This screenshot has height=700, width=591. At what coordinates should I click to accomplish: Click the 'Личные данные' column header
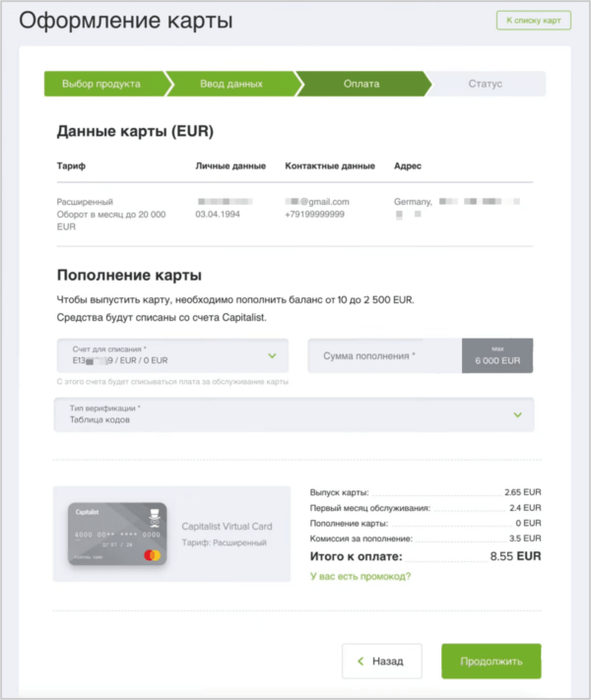pyautogui.click(x=230, y=166)
